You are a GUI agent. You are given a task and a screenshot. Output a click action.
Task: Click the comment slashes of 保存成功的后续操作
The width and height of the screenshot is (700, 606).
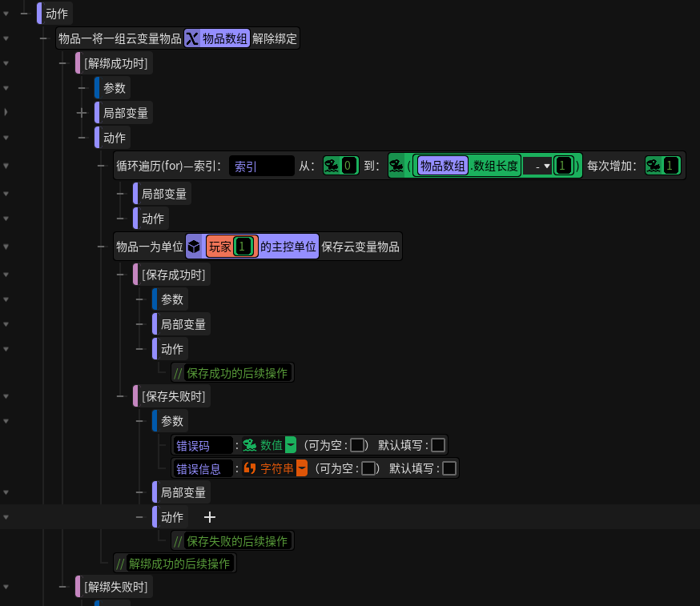[x=178, y=373]
